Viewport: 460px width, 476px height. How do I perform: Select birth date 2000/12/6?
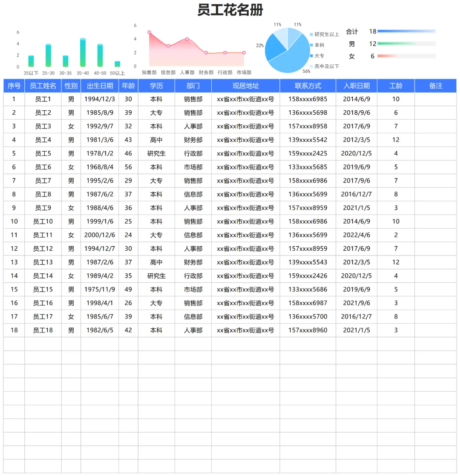coord(100,235)
